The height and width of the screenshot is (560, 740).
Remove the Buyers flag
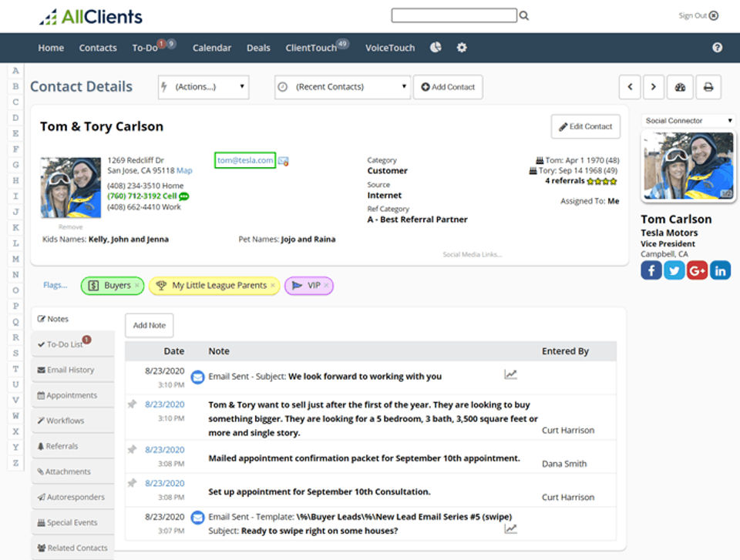(137, 286)
